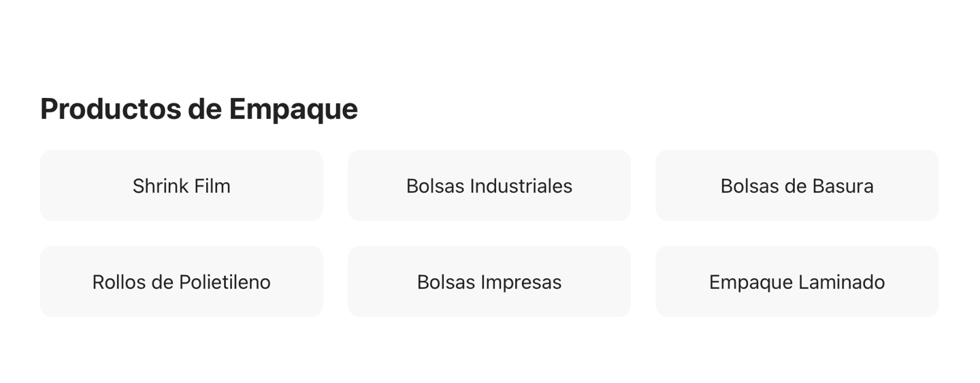Screen dimensions: 980x383
Task: Click the "Shrink Film" text label
Action: [181, 186]
